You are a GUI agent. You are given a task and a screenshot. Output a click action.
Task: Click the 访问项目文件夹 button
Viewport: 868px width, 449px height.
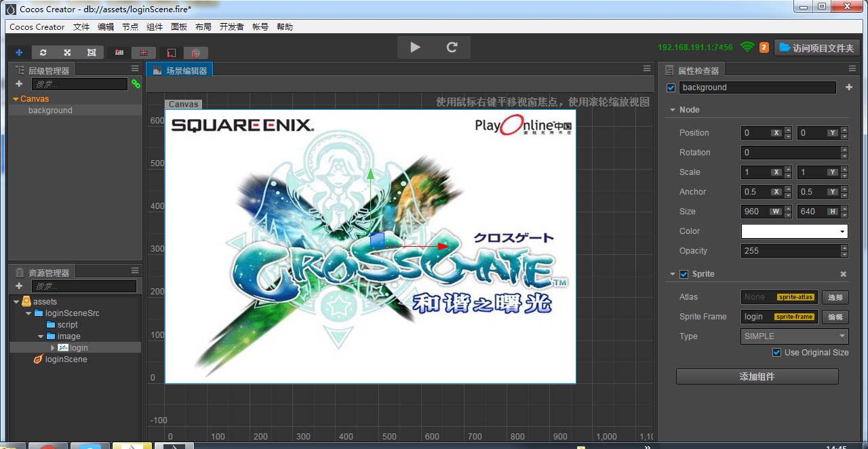tap(816, 47)
